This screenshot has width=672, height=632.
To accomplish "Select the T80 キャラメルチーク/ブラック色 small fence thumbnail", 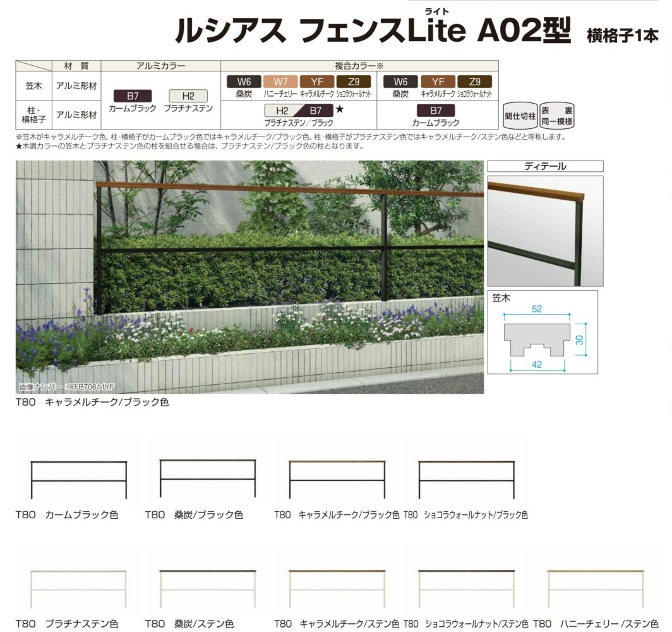I will [337, 479].
